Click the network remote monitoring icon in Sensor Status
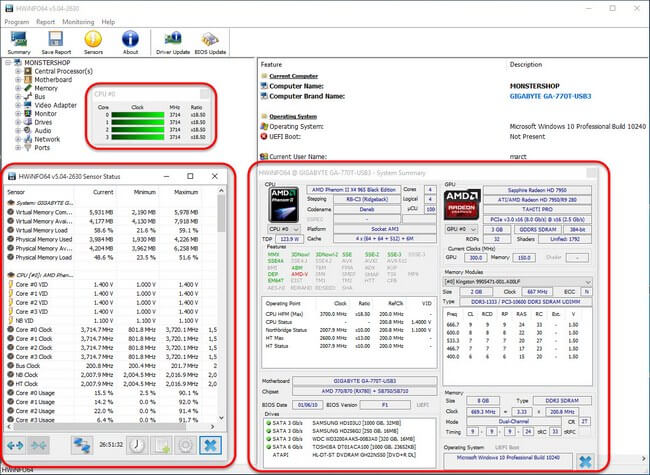 click(x=81, y=446)
